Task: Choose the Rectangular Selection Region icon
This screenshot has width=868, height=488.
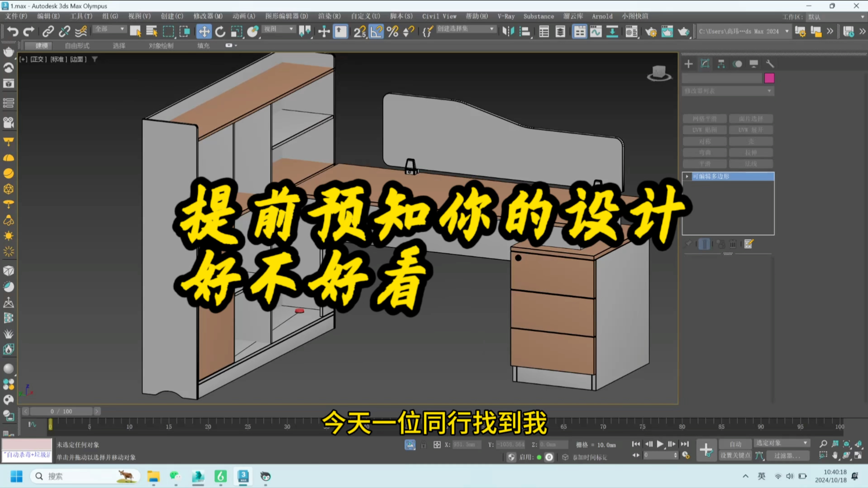Action: 168,32
